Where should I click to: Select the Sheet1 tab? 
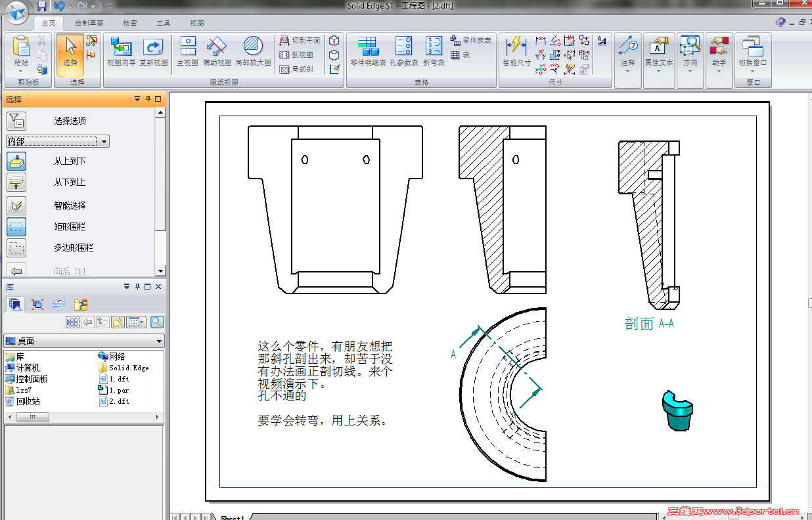click(x=233, y=517)
